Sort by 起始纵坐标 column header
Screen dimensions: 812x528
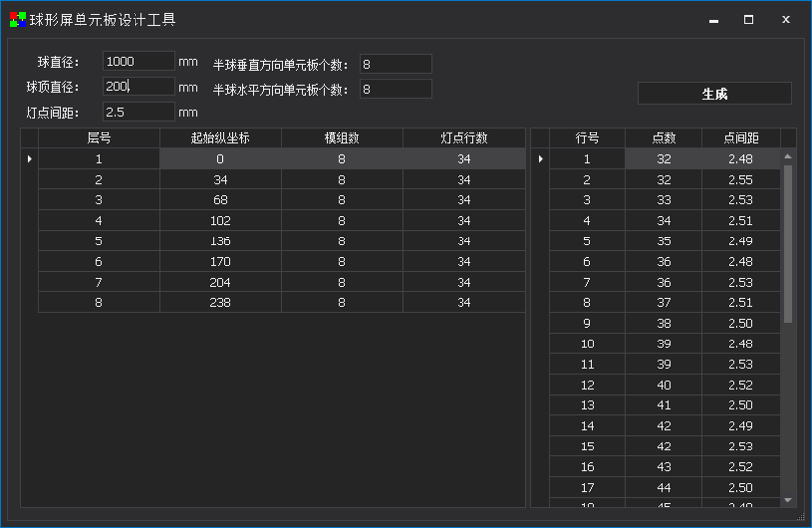click(220, 138)
